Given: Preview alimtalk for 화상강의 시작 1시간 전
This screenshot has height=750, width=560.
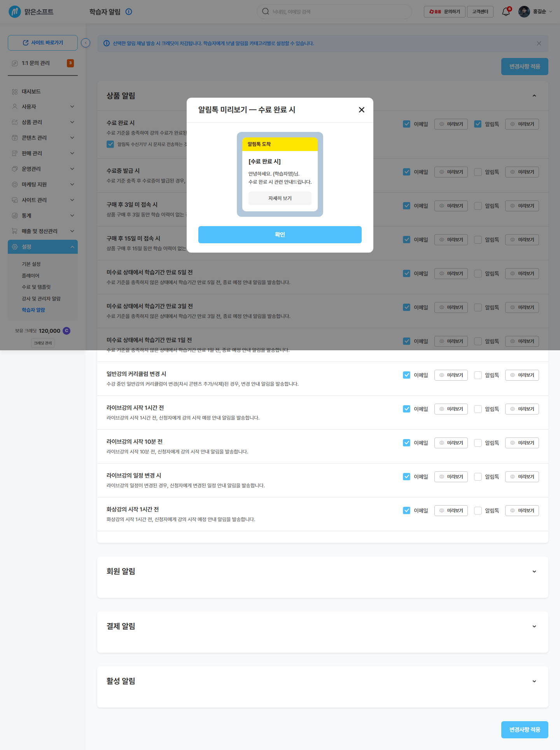Looking at the screenshot, I should 522,511.
